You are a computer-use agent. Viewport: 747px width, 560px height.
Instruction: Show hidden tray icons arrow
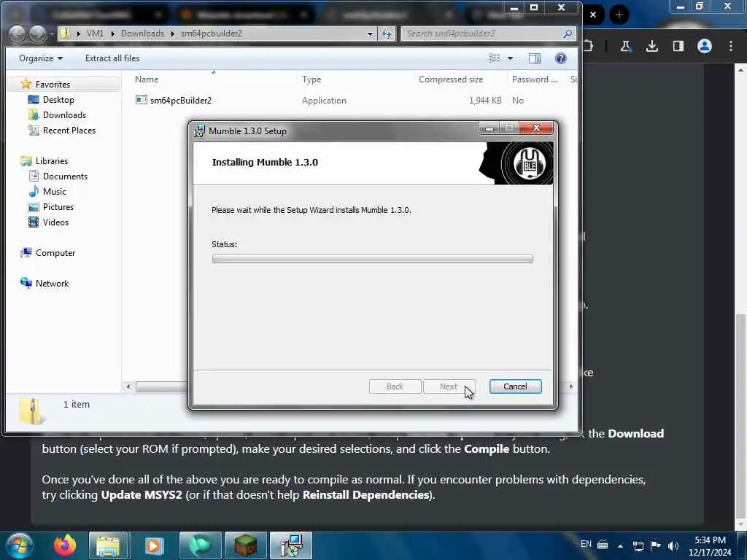coord(620,545)
